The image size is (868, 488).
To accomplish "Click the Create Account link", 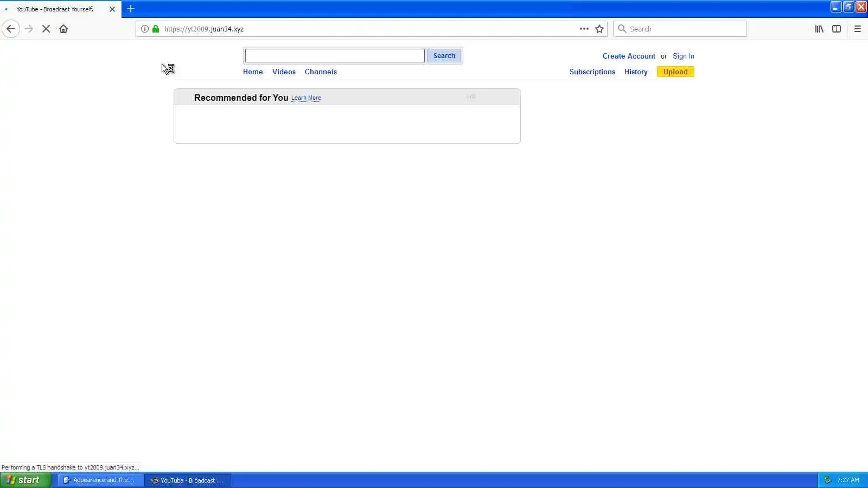I will (629, 56).
